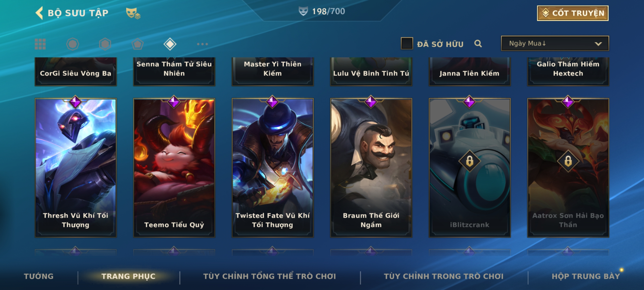
Task: Click the Cốt Truyện button
Action: (x=573, y=13)
